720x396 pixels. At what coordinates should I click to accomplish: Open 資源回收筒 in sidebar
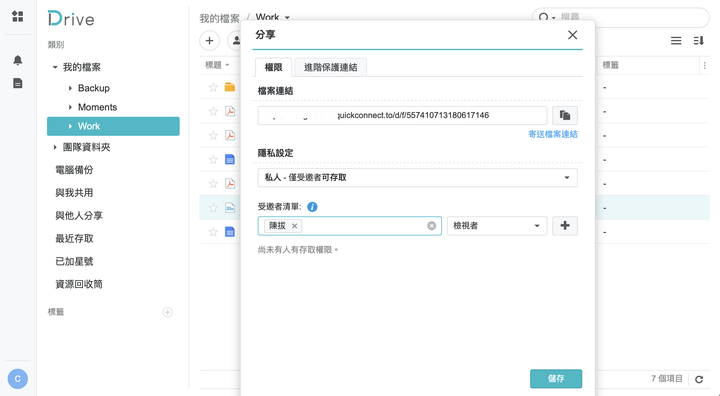tap(79, 284)
